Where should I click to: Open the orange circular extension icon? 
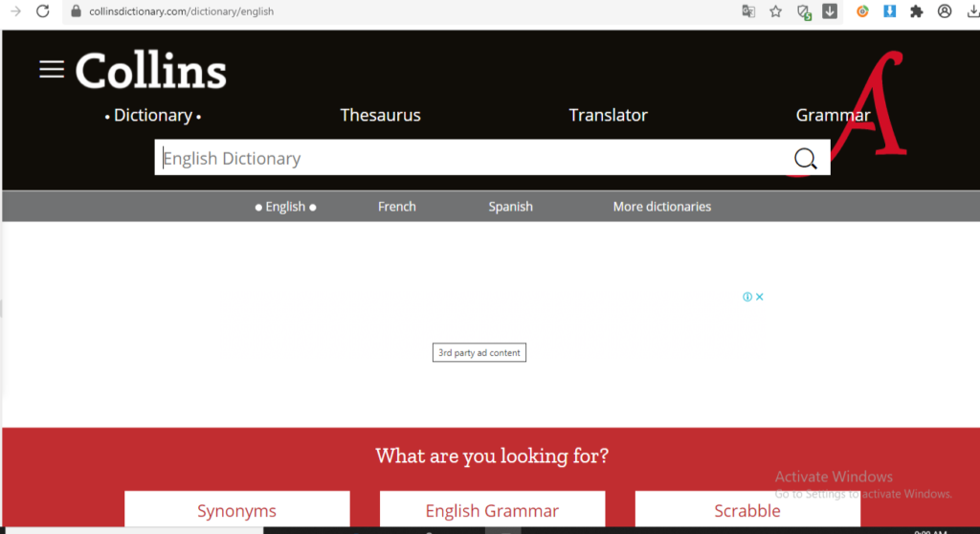(862, 11)
